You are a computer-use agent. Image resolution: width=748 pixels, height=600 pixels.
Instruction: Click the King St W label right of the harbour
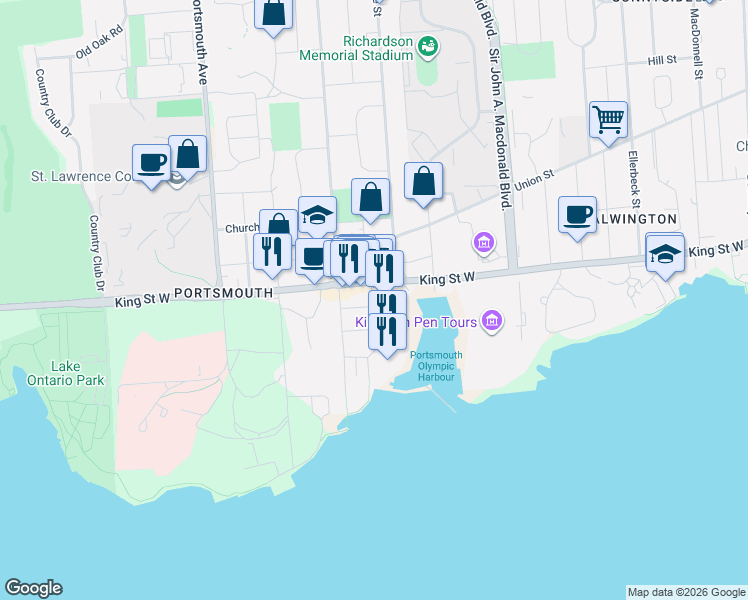[447, 278]
